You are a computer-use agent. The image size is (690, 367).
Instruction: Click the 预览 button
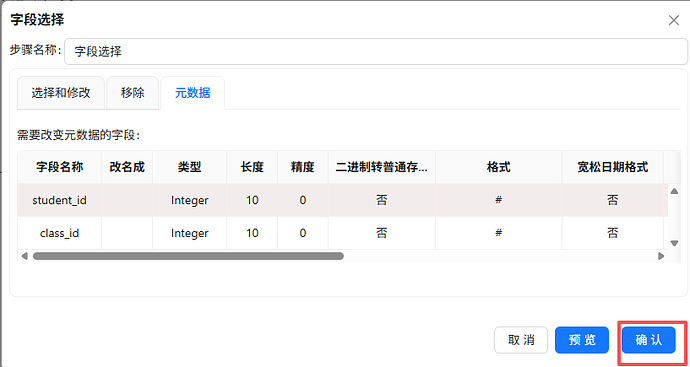582,340
